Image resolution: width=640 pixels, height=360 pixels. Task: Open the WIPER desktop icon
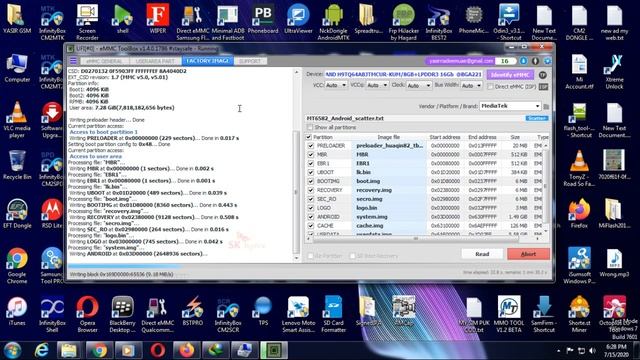pyautogui.click(x=158, y=19)
